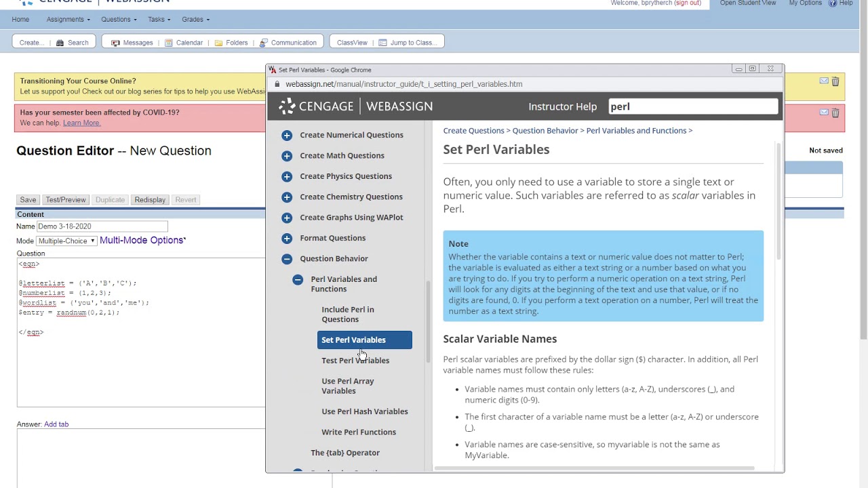Image resolution: width=868 pixels, height=488 pixels.
Task: Click the Jump to Class icon
Action: [x=382, y=43]
